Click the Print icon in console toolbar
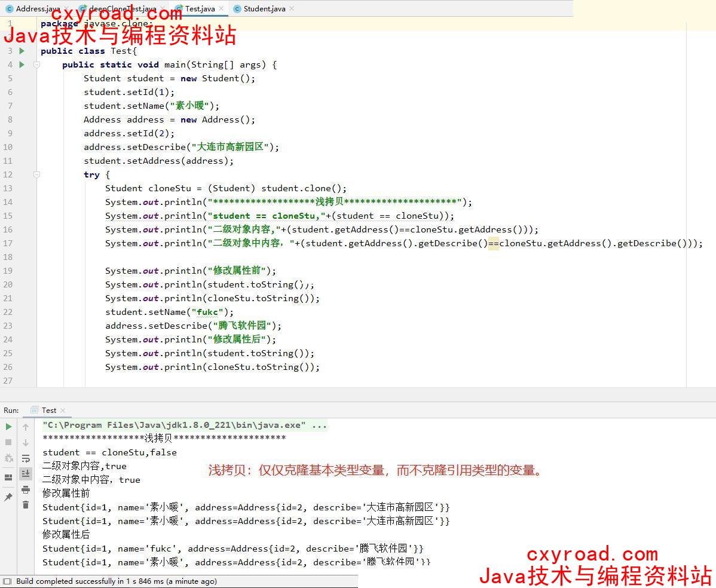The width and height of the screenshot is (716, 588). click(26, 489)
